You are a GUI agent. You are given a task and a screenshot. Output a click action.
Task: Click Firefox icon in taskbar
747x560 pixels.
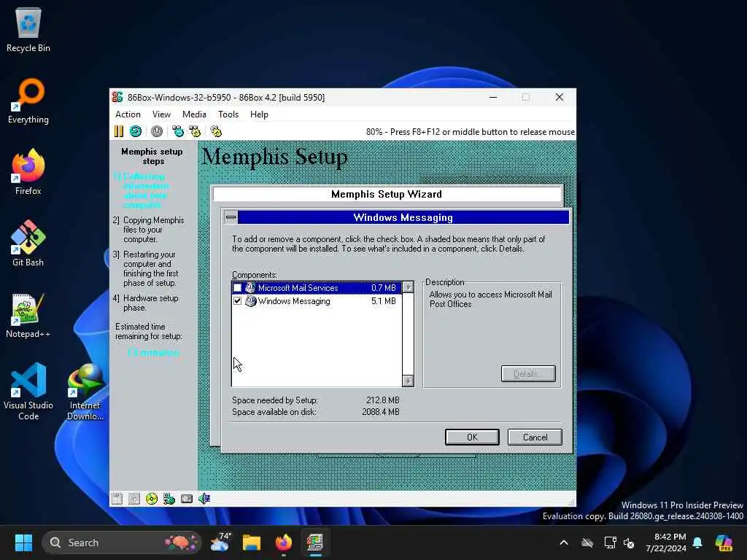point(284,542)
